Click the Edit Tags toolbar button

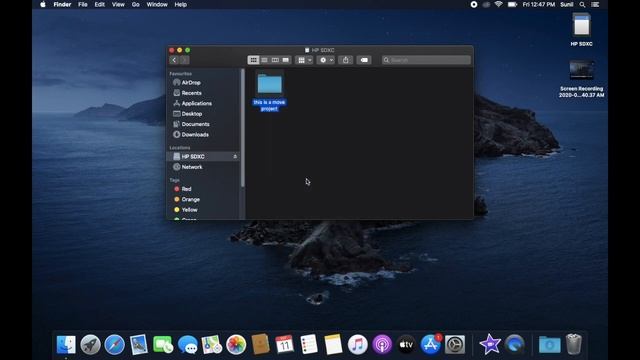(x=364, y=60)
